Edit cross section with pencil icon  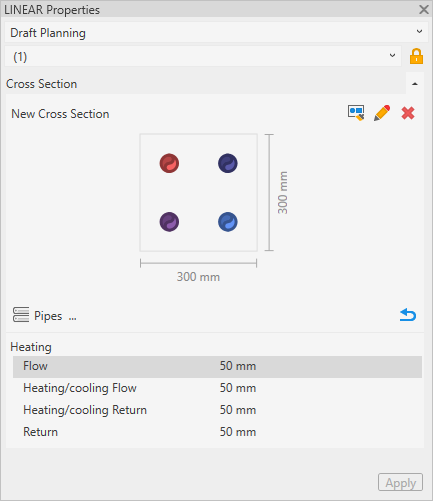[382, 113]
